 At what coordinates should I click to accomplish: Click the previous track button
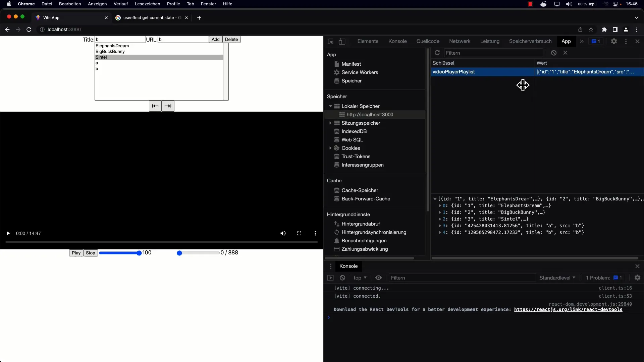tap(155, 106)
